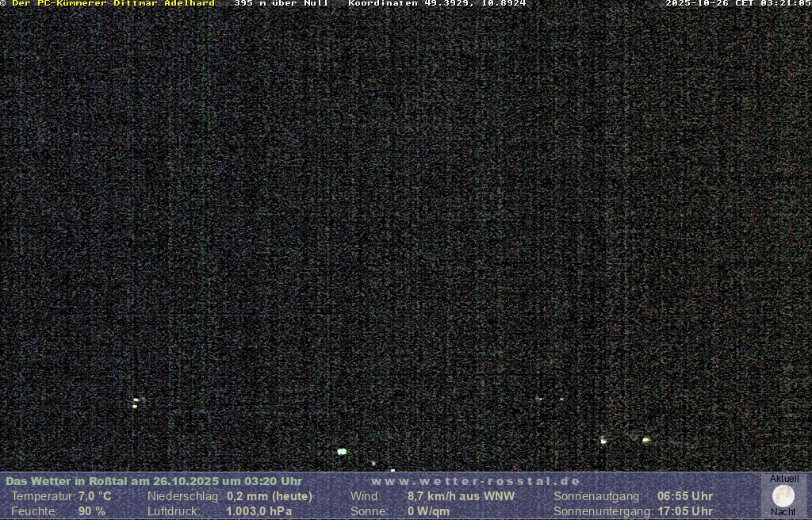
Task: Click the Der PC-Kümmerer Dittmar Adelhard credit
Action: click(113, 3)
